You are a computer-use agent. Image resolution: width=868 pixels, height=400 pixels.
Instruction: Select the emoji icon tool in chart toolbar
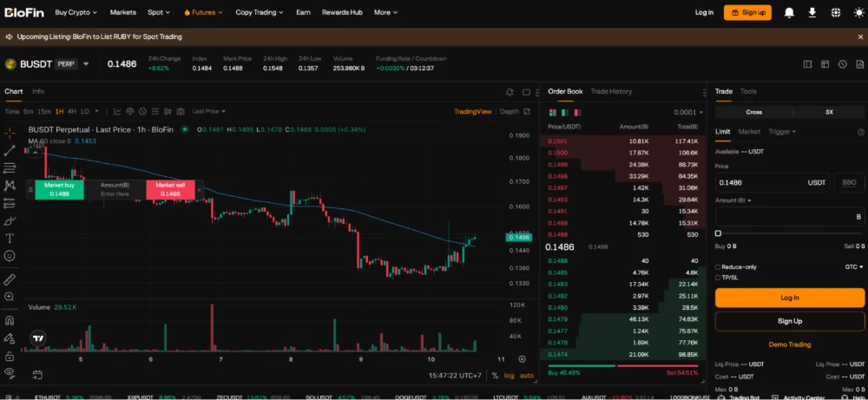(x=10, y=256)
